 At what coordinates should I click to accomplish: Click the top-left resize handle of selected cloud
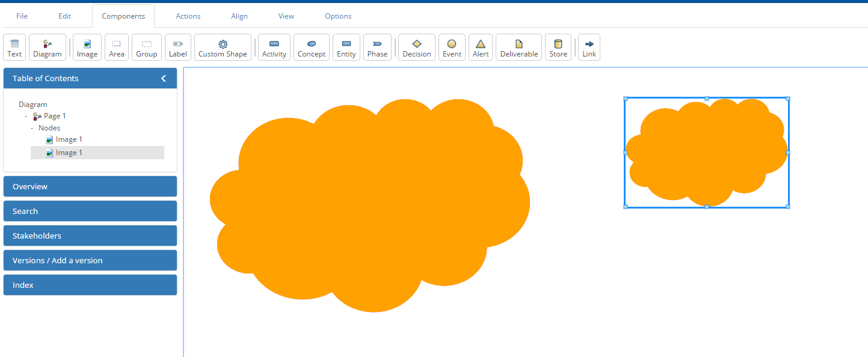pyautogui.click(x=626, y=99)
